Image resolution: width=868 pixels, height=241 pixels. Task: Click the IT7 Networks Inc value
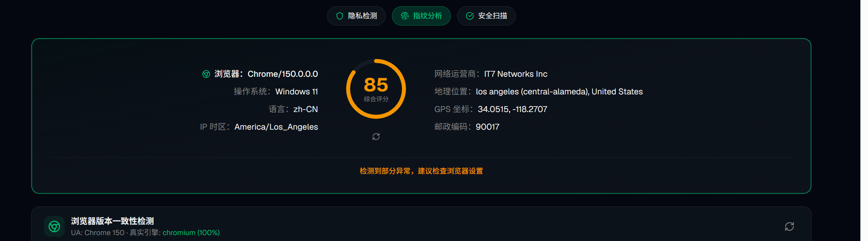pyautogui.click(x=515, y=74)
